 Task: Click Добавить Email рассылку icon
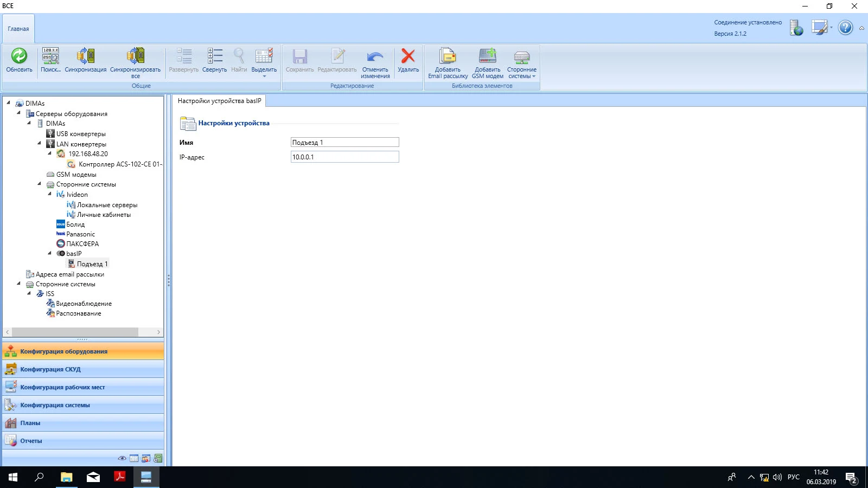[x=448, y=56]
